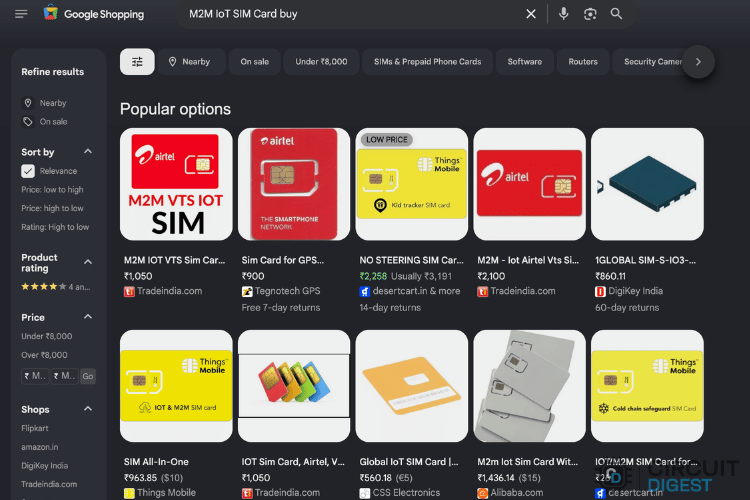Collapse the Price section

(x=88, y=317)
